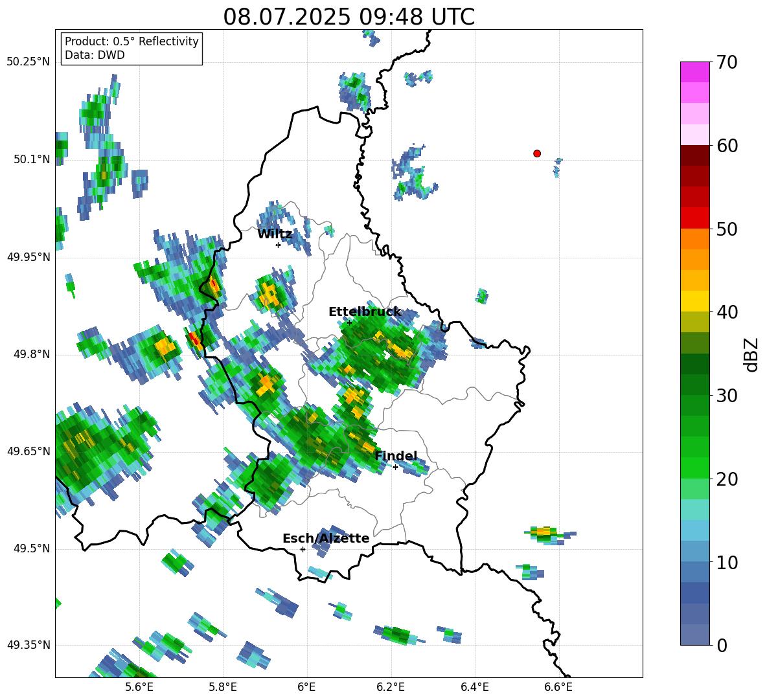The image size is (767, 700).
Task: Click the 10 colorbar tick label
Action: pyautogui.click(x=726, y=563)
